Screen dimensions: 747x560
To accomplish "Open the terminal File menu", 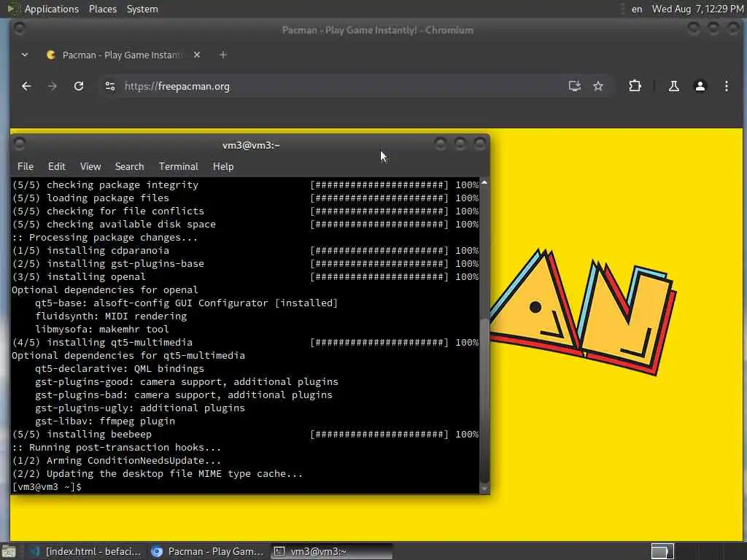I will 26,166.
